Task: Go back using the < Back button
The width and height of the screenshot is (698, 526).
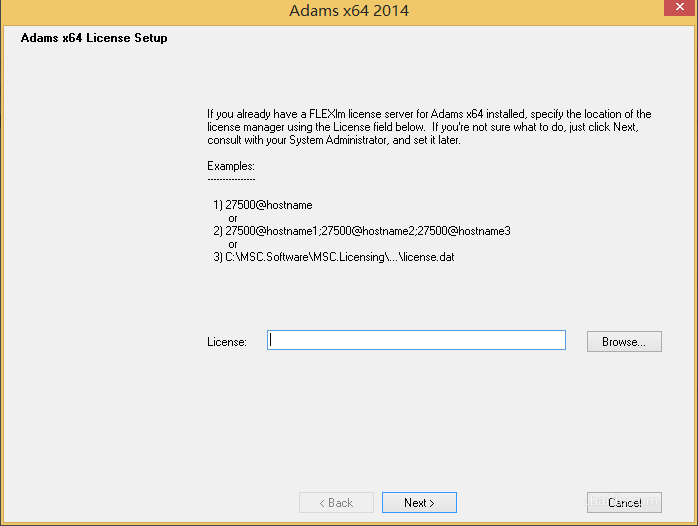Action: (x=336, y=502)
